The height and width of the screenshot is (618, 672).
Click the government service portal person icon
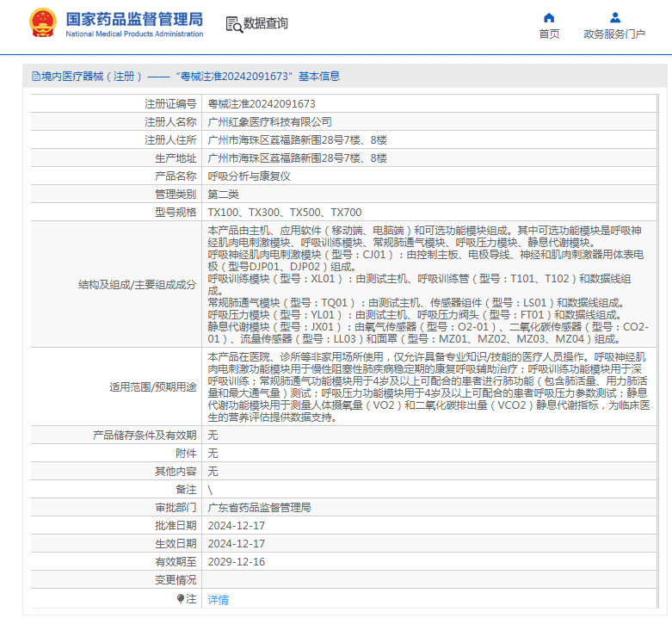pyautogui.click(x=614, y=17)
